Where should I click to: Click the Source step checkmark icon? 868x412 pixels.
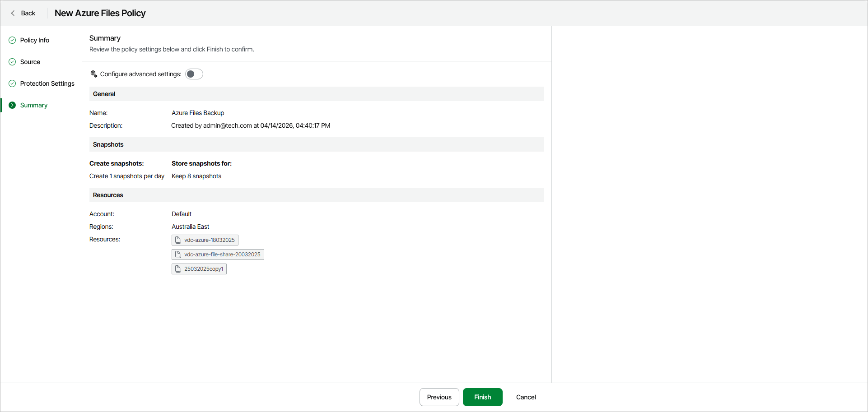(x=12, y=62)
